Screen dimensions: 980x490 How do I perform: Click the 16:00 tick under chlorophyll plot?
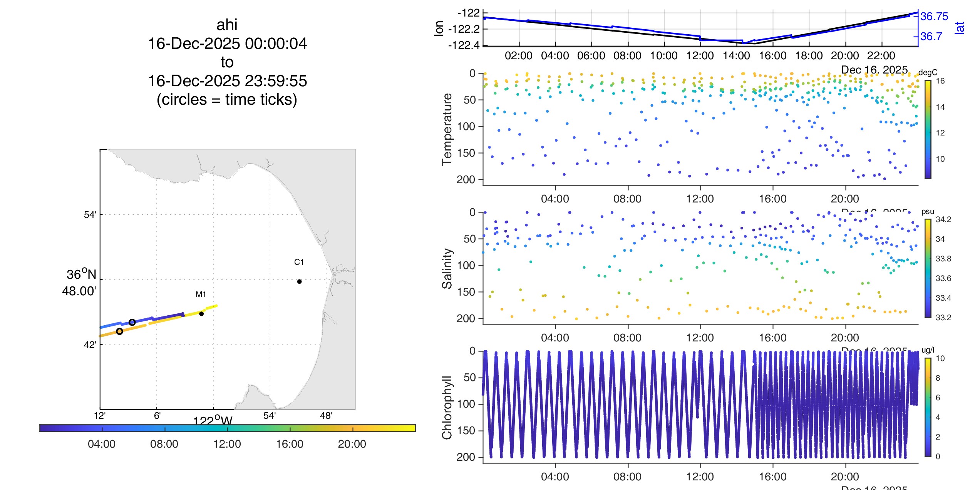(x=772, y=477)
